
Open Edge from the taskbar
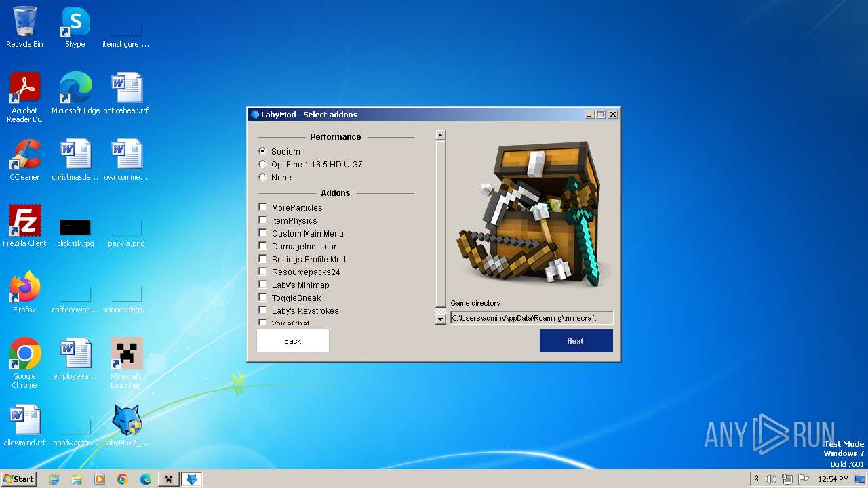point(146,479)
